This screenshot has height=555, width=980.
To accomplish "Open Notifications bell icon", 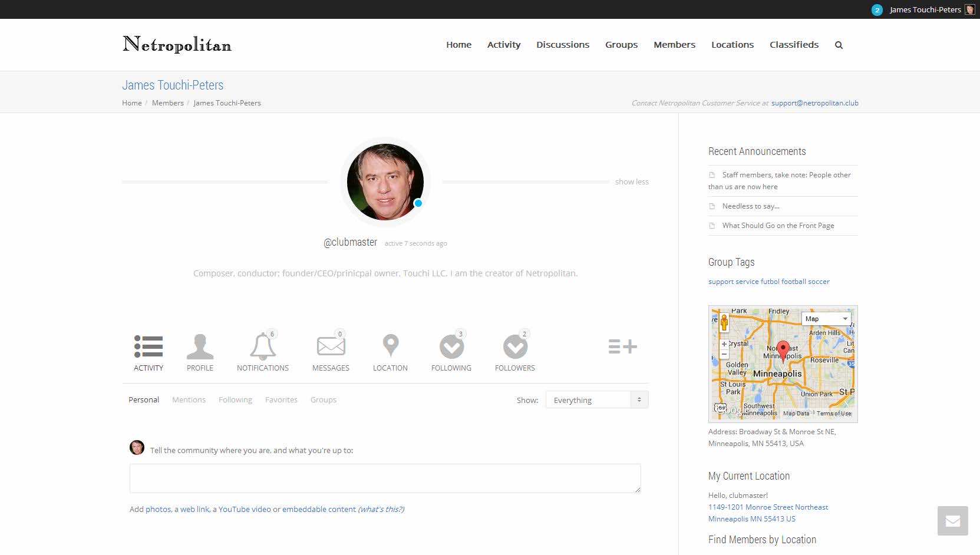I will pos(262,347).
